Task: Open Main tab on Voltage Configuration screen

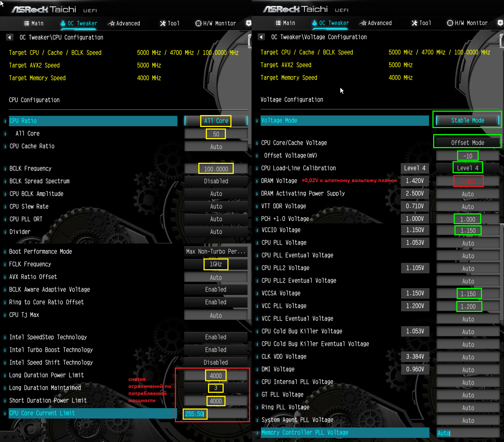Action: click(x=286, y=23)
